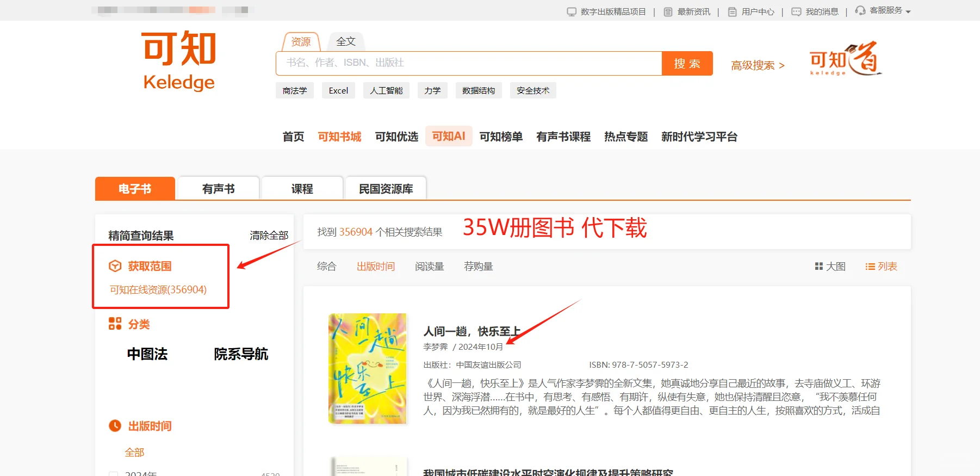The image size is (980, 476).
Task: Open 可知优选 in navigation
Action: point(397,137)
